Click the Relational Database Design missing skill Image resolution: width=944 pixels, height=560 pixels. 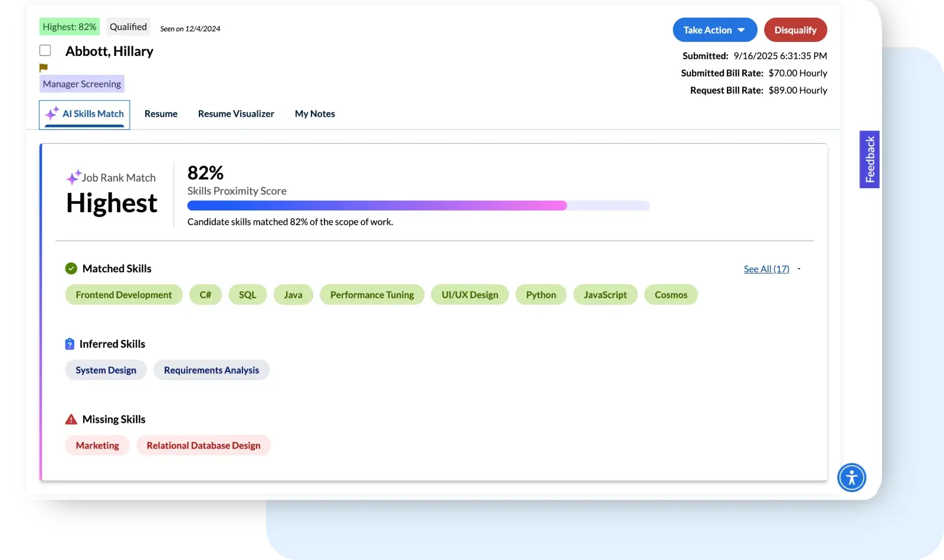pos(204,446)
